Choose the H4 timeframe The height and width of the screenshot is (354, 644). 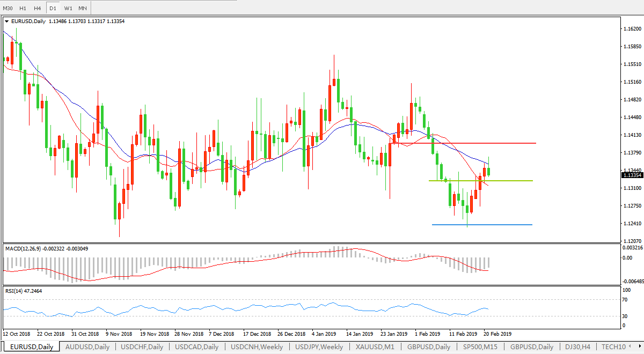click(x=37, y=8)
